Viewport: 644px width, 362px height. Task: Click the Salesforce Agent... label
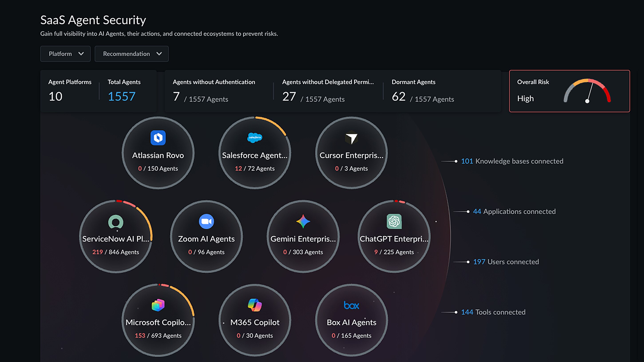click(255, 155)
